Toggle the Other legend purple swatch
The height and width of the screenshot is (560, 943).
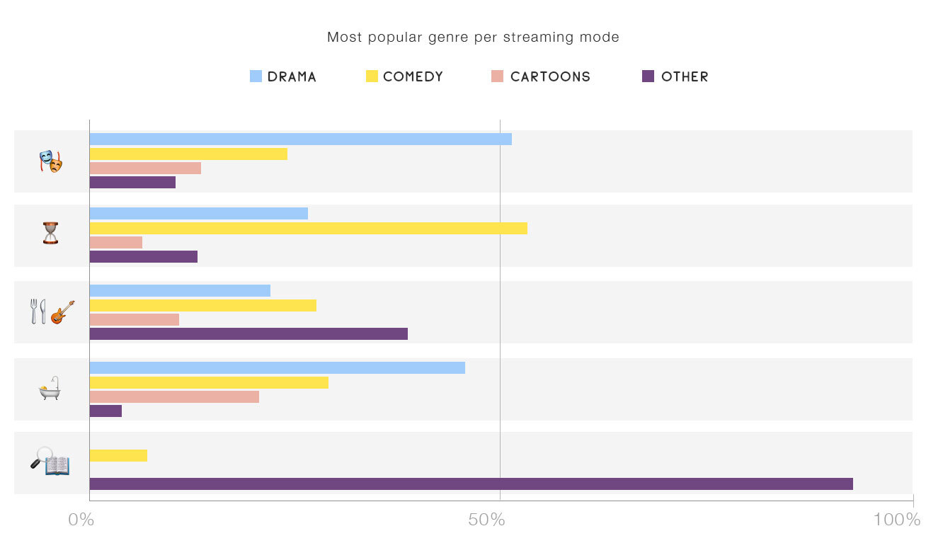648,76
